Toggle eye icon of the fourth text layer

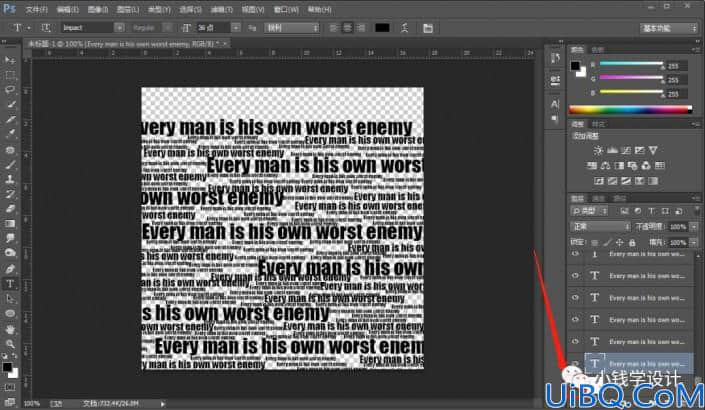pos(575,320)
